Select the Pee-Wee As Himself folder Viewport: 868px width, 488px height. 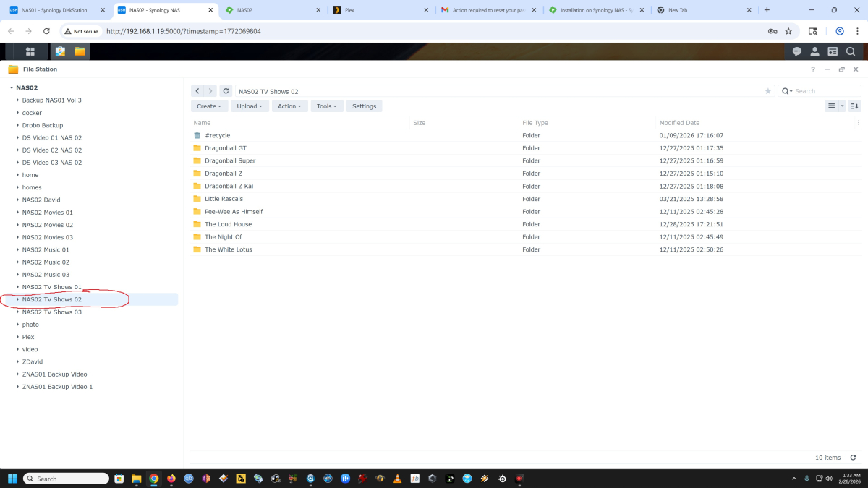[x=525, y=212]
